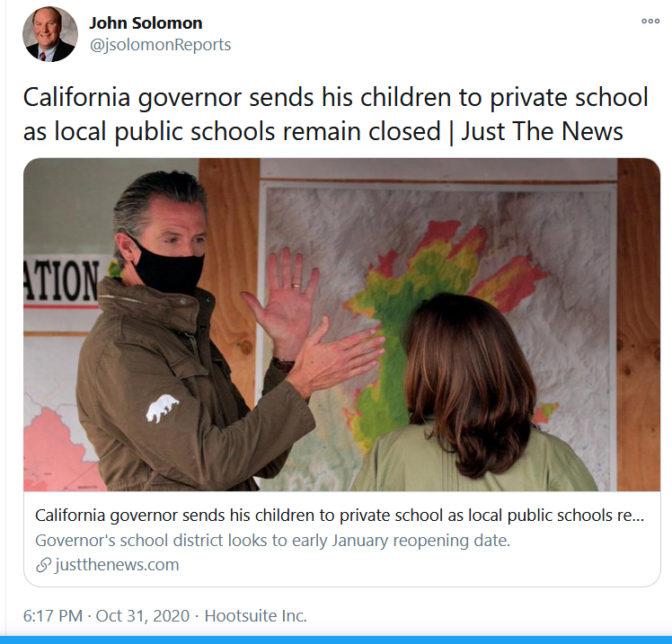
Task: Click the Oct 31, 2020 date
Action: (143, 616)
